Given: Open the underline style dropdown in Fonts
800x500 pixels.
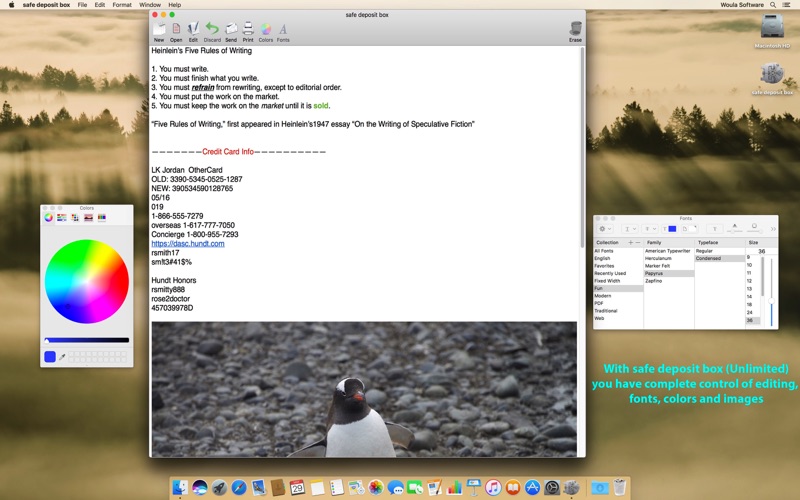Looking at the screenshot, I should (x=630, y=229).
